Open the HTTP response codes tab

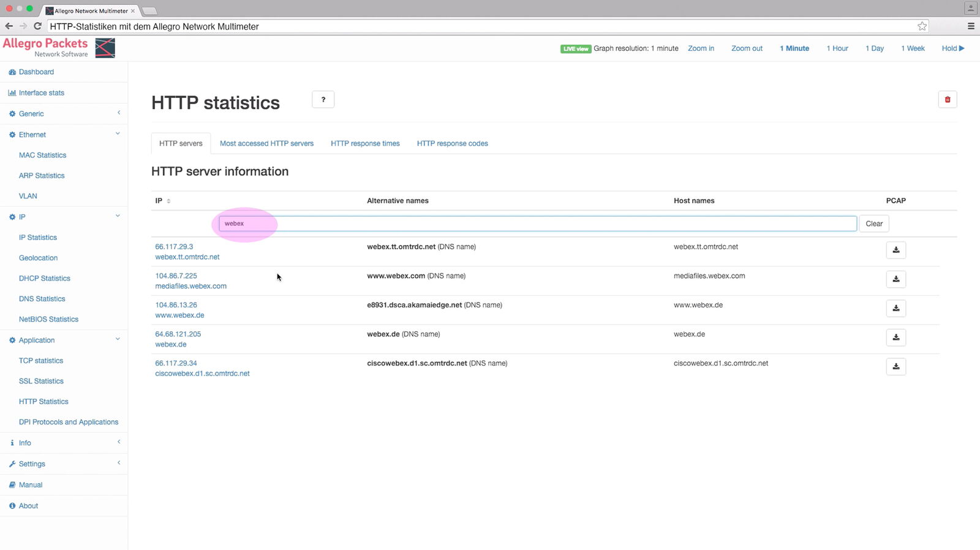click(x=452, y=144)
